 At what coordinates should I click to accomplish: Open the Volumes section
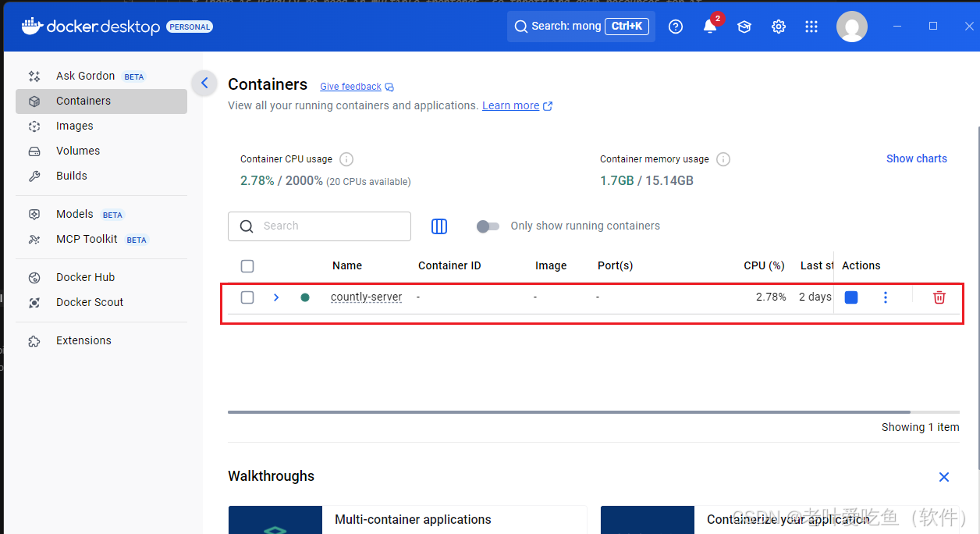pos(77,151)
